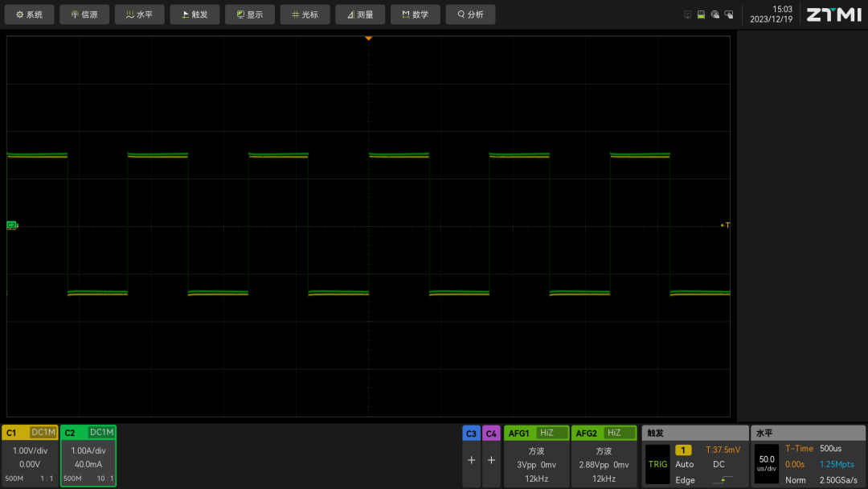This screenshot has height=489, width=868.
Task: Select the trigger level T marker on right edge
Action: [725, 225]
